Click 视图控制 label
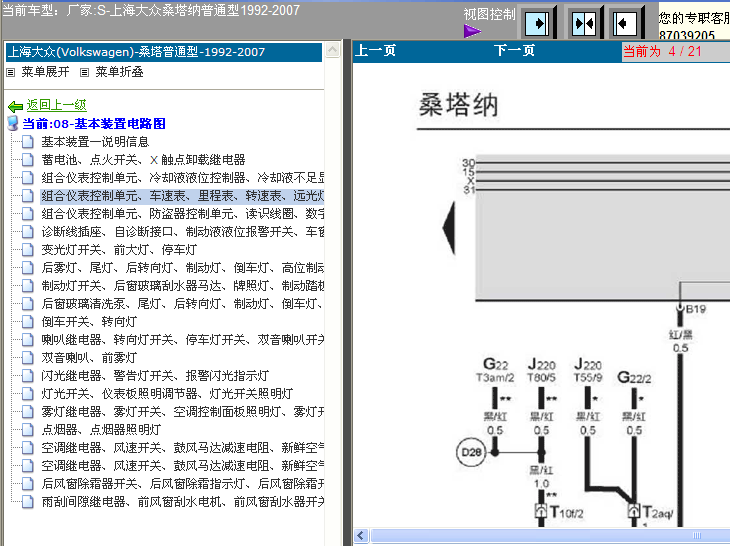This screenshot has height=546, width=730. (489, 14)
